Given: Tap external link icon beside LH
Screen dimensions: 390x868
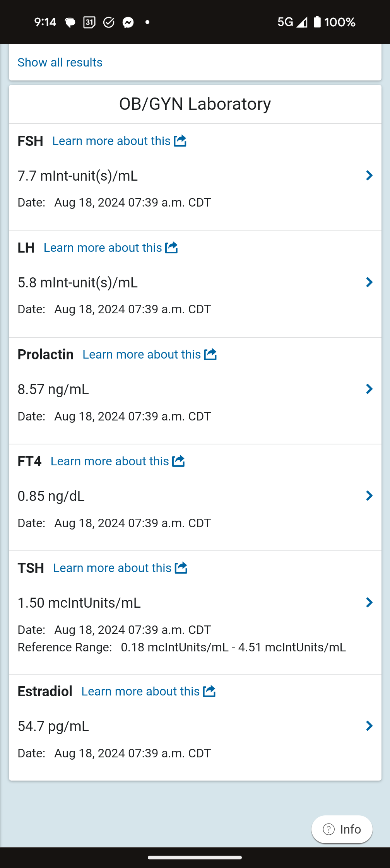Looking at the screenshot, I should (171, 248).
